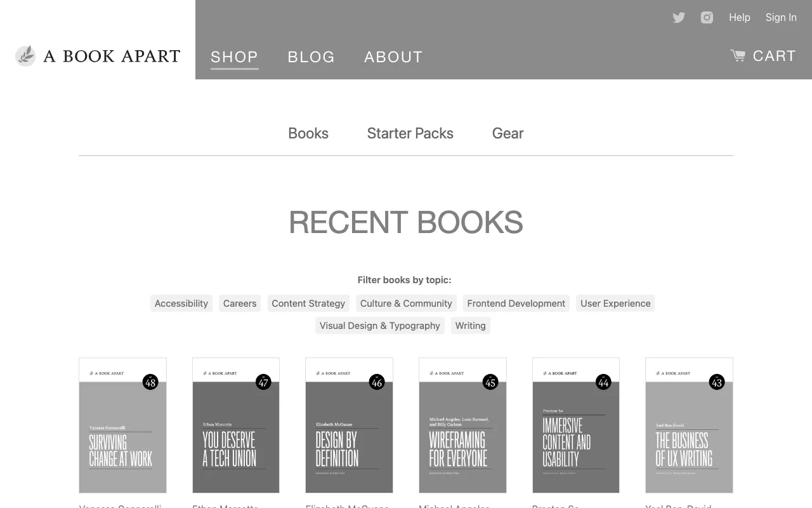
Task: Click the A Book Apart leaf logo
Action: 25,56
